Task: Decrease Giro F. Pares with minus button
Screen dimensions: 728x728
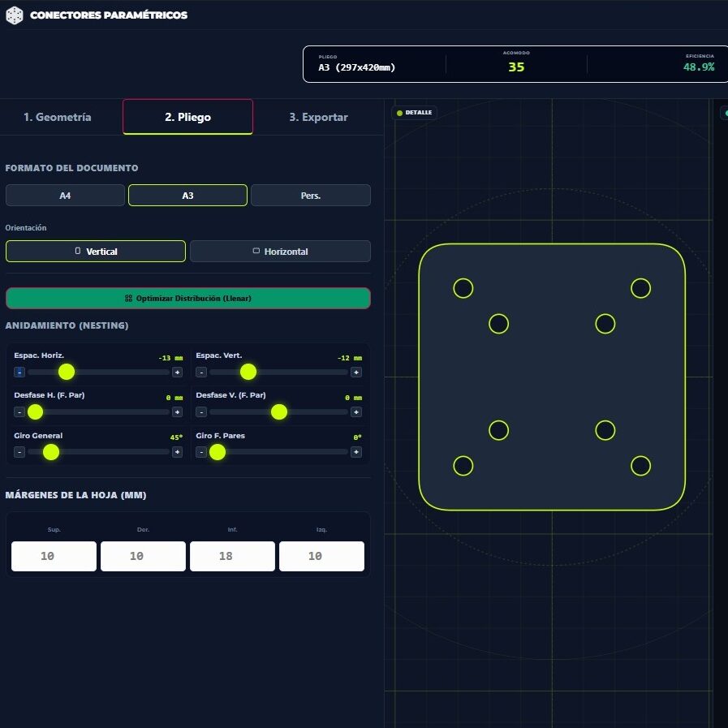Action: pos(201,452)
